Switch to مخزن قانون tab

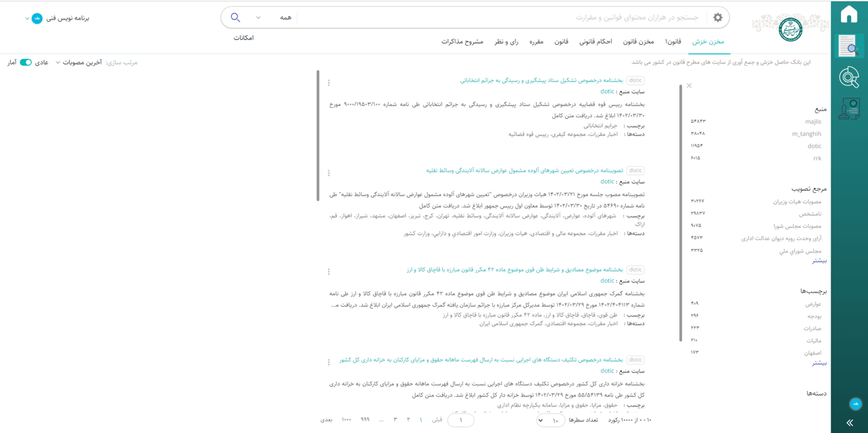click(639, 42)
